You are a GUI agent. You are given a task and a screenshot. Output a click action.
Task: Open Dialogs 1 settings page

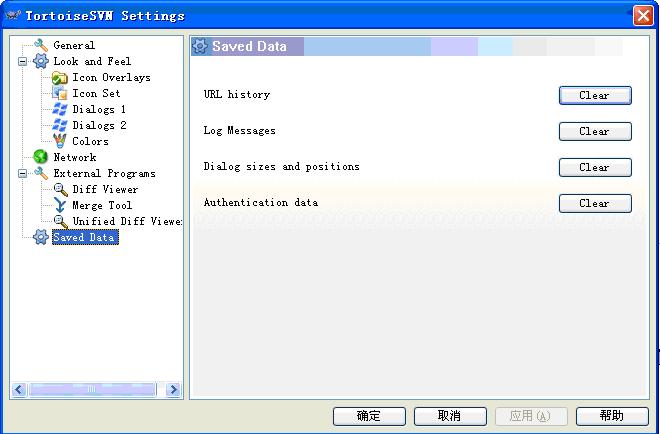coord(99,109)
